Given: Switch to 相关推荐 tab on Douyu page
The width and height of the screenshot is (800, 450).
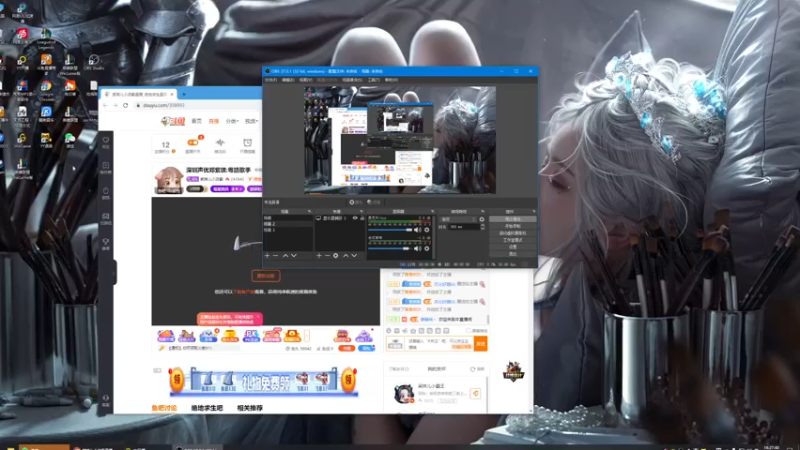Looking at the screenshot, I should pos(250,408).
